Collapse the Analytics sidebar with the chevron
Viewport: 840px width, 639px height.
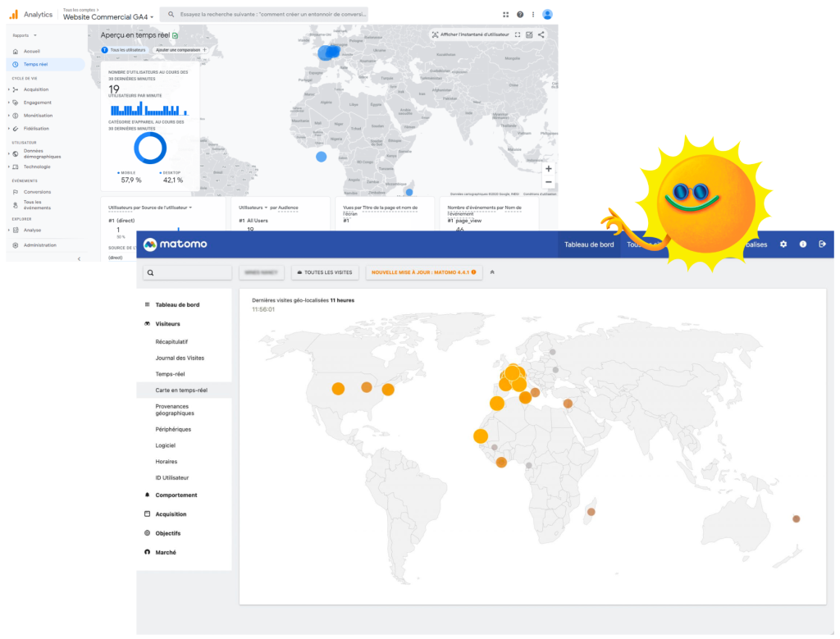[80, 258]
